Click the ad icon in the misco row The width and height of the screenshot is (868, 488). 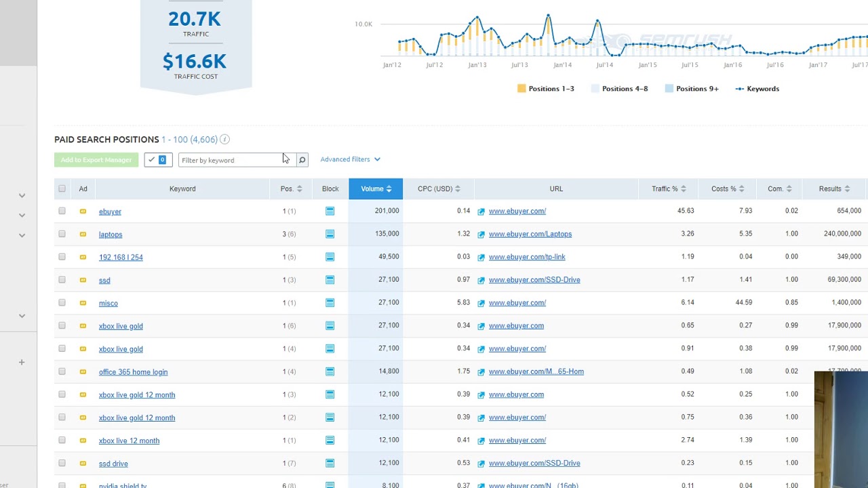point(83,303)
